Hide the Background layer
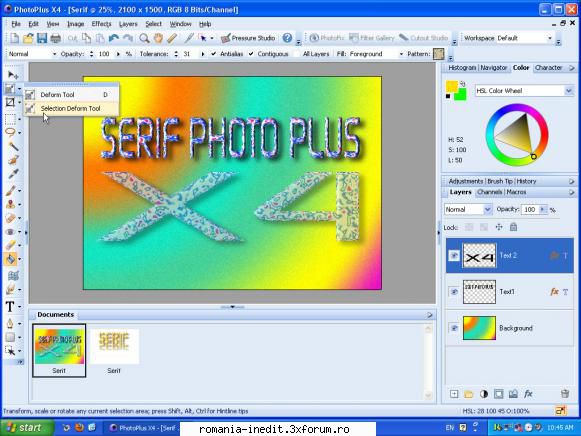581x436 pixels. click(454, 328)
